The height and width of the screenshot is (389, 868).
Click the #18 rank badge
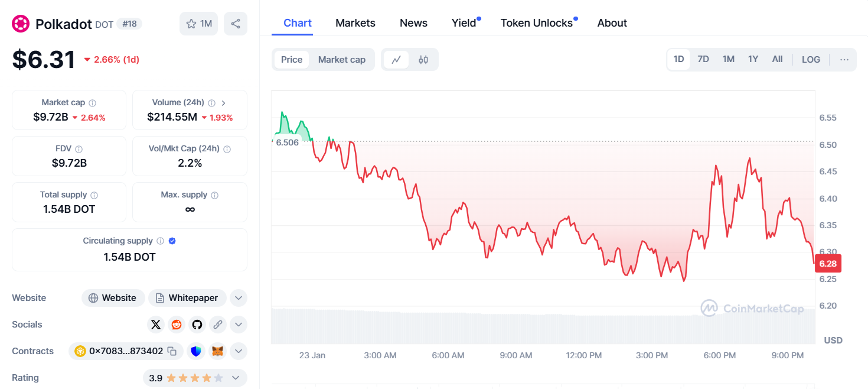(129, 24)
